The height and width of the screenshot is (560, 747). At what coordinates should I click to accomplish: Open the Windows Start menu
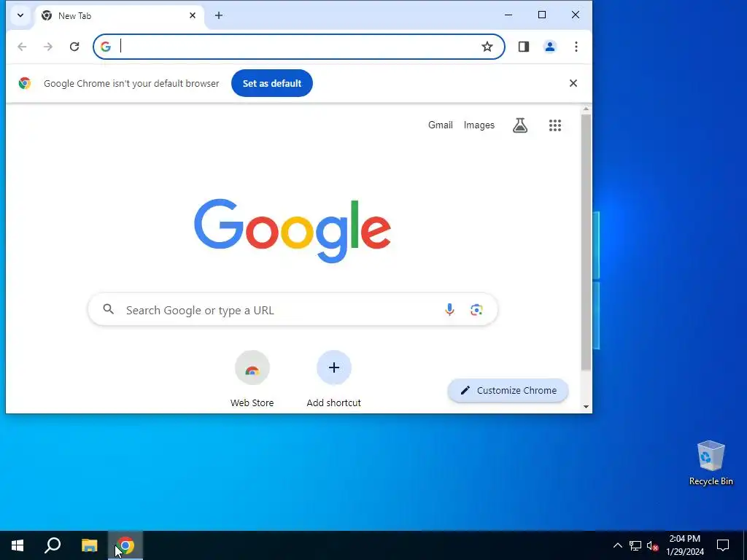click(18, 545)
